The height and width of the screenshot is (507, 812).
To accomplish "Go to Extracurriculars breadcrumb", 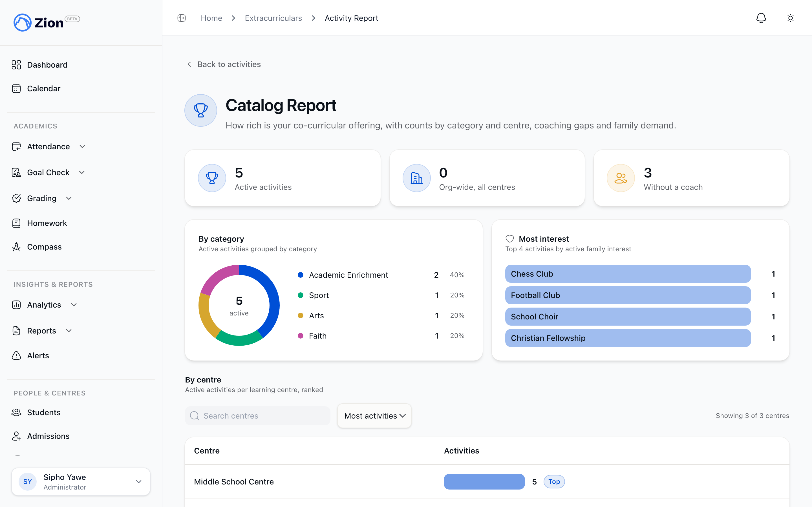I will [x=273, y=18].
